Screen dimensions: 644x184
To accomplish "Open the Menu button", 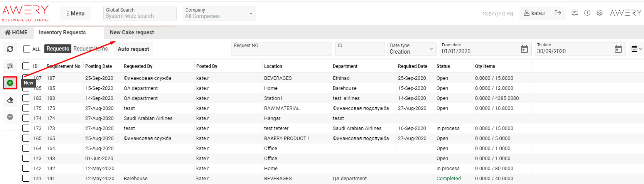I will click(x=75, y=14).
